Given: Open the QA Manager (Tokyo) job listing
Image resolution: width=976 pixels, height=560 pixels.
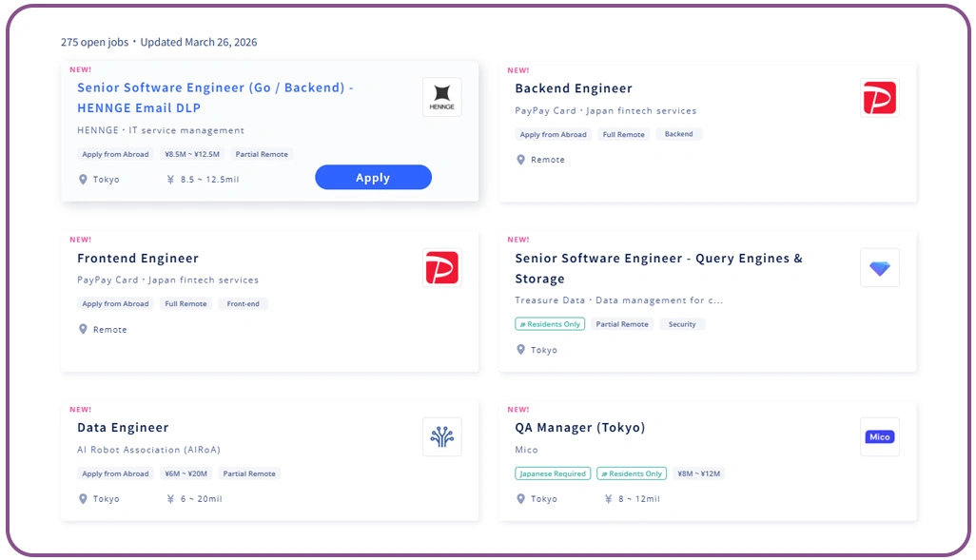Looking at the screenshot, I should (x=579, y=428).
